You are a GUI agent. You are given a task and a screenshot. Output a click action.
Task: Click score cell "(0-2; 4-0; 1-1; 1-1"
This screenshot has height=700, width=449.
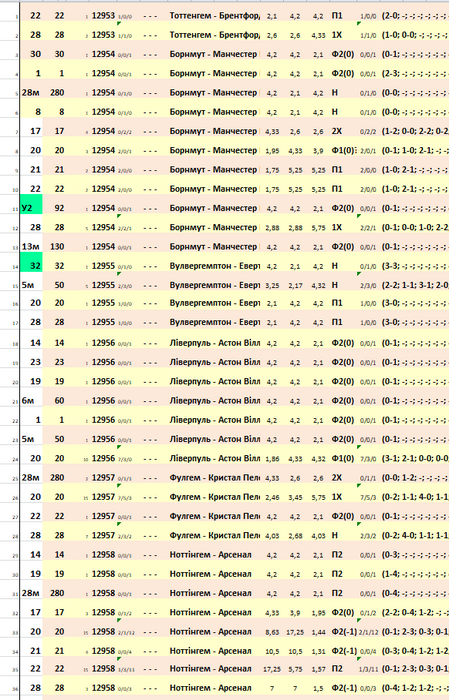tap(415, 536)
